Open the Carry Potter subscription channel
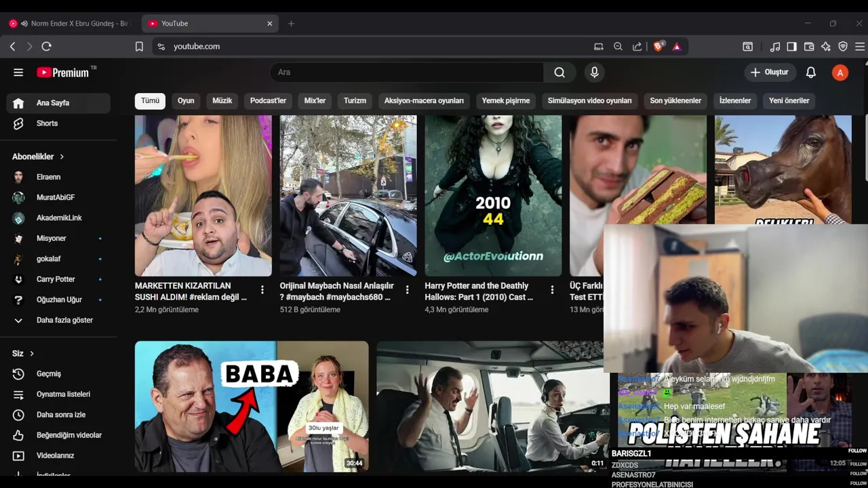Image resolution: width=868 pixels, height=488 pixels. (x=58, y=279)
